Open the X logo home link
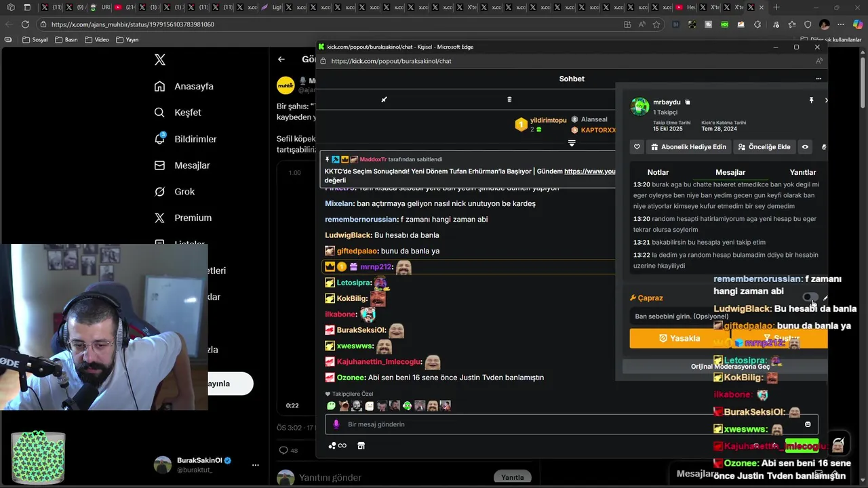Screen dimensions: 868x488 tap(160, 60)
